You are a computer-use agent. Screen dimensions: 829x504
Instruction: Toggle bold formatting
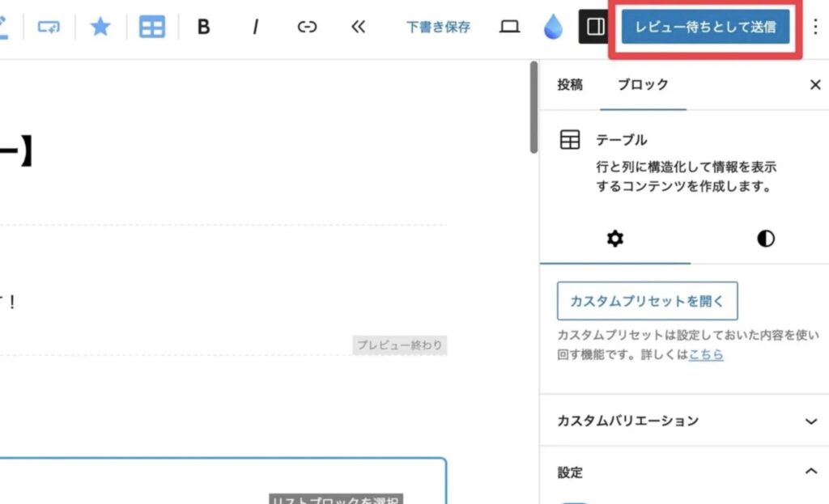(203, 28)
